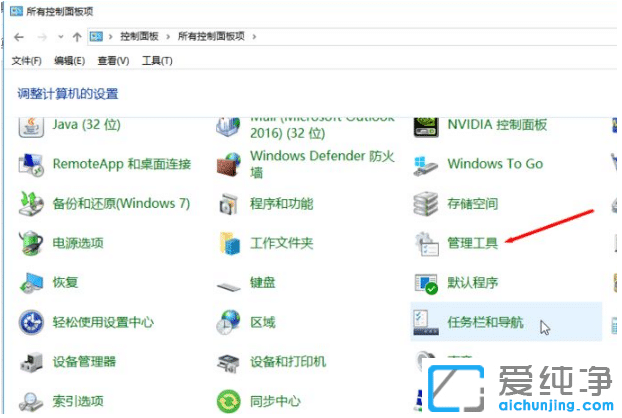Open the 设备管理器 link

84,362
